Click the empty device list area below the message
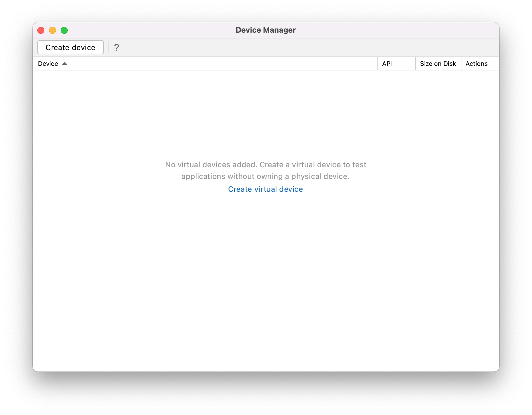The image size is (532, 415). [265, 277]
